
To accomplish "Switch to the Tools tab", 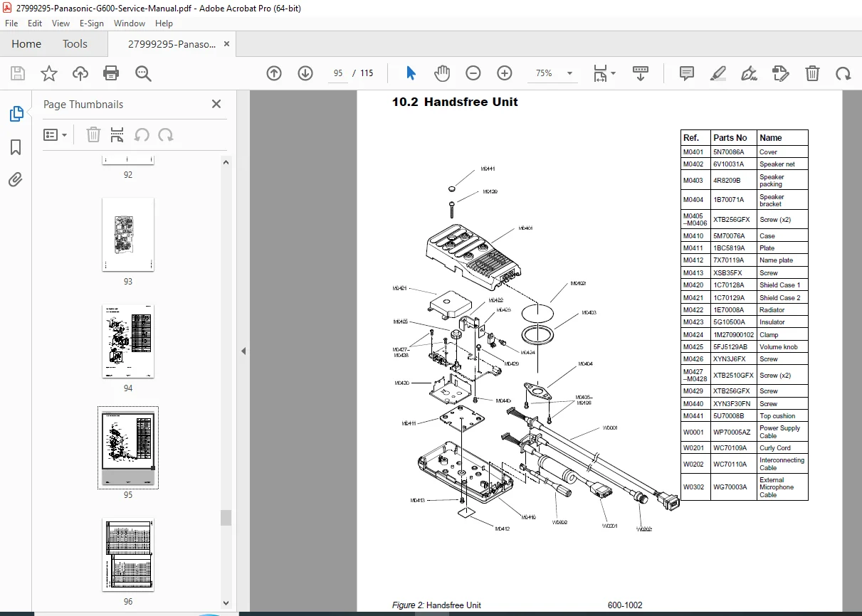I will tap(75, 44).
